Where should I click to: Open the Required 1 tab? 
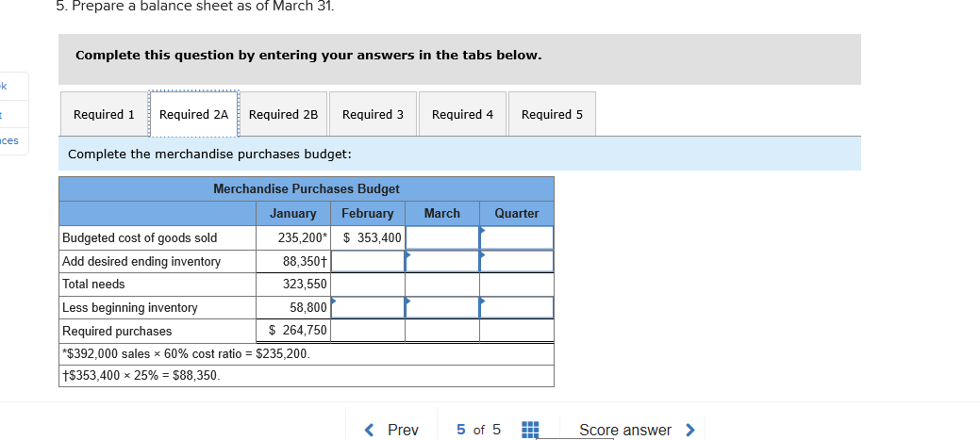click(x=104, y=114)
